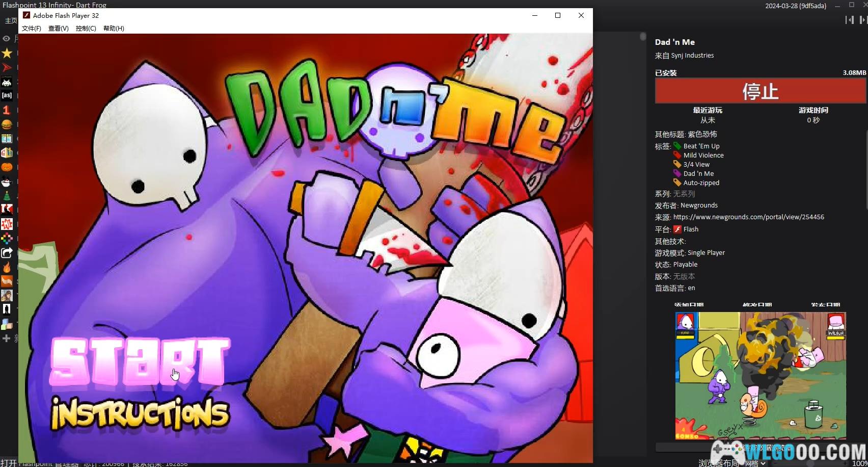Expand the 控制(C) control menu
868x467 pixels.
point(86,29)
